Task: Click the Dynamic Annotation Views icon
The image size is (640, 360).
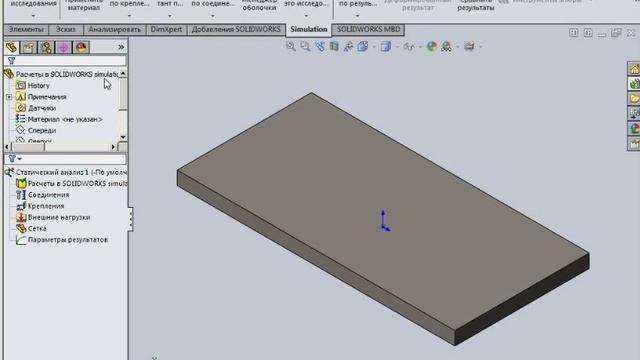Action: coord(348,47)
